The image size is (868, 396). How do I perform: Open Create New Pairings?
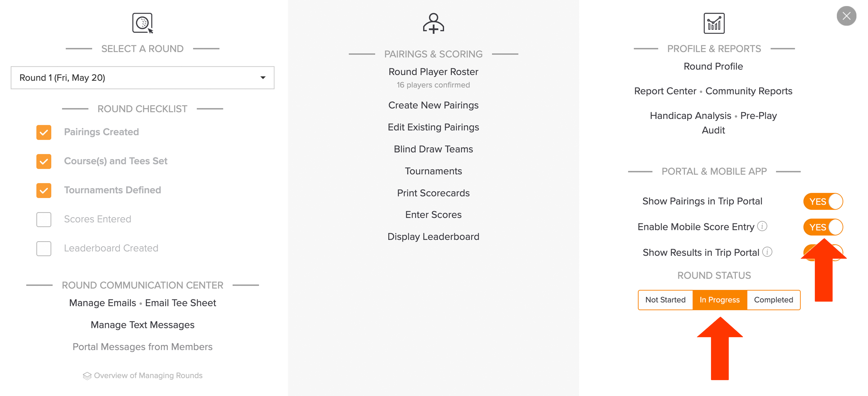pos(433,105)
